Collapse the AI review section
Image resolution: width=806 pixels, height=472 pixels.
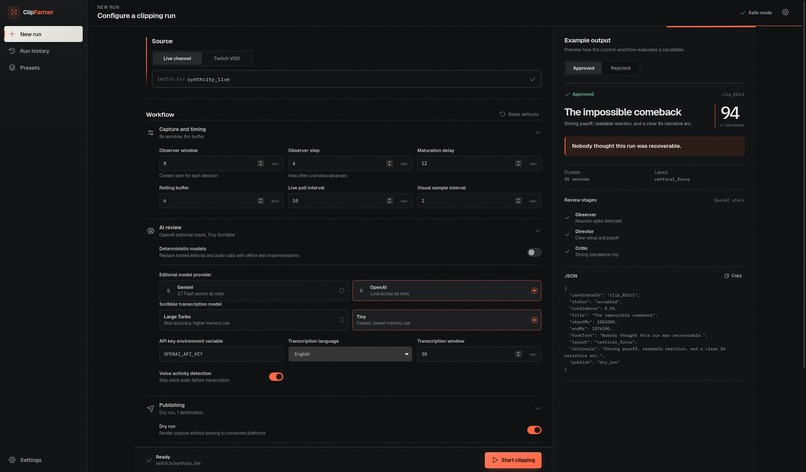tap(538, 231)
